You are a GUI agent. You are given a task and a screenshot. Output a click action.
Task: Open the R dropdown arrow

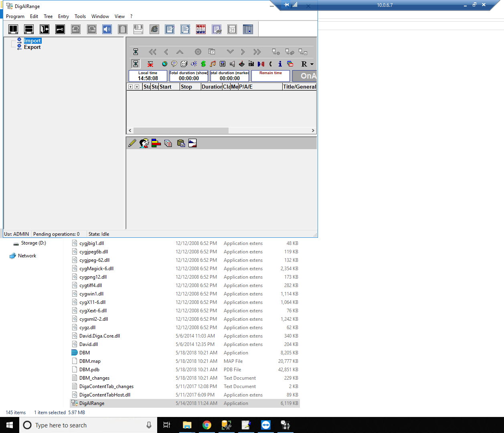(x=312, y=64)
